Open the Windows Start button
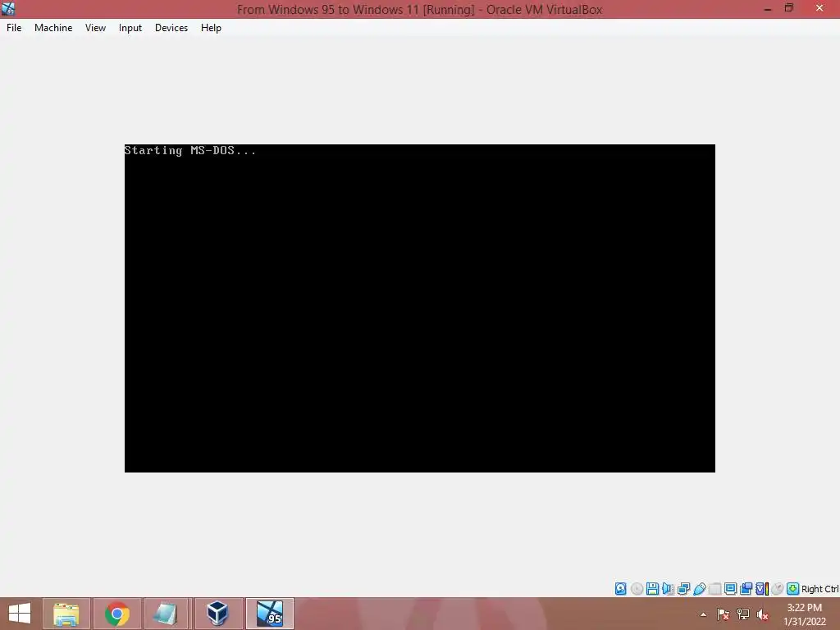This screenshot has height=630, width=840. [20, 614]
